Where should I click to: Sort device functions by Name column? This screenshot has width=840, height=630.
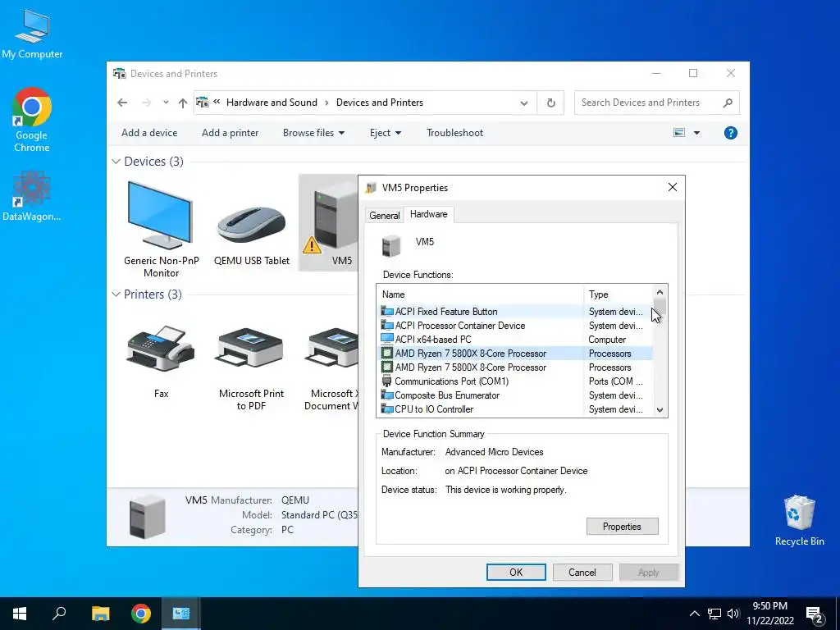coord(481,294)
